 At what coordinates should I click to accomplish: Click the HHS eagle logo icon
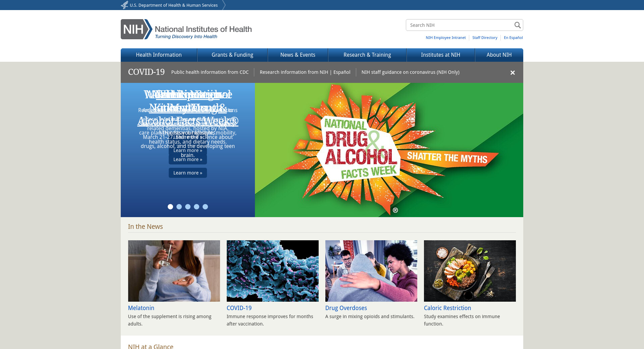[124, 5]
